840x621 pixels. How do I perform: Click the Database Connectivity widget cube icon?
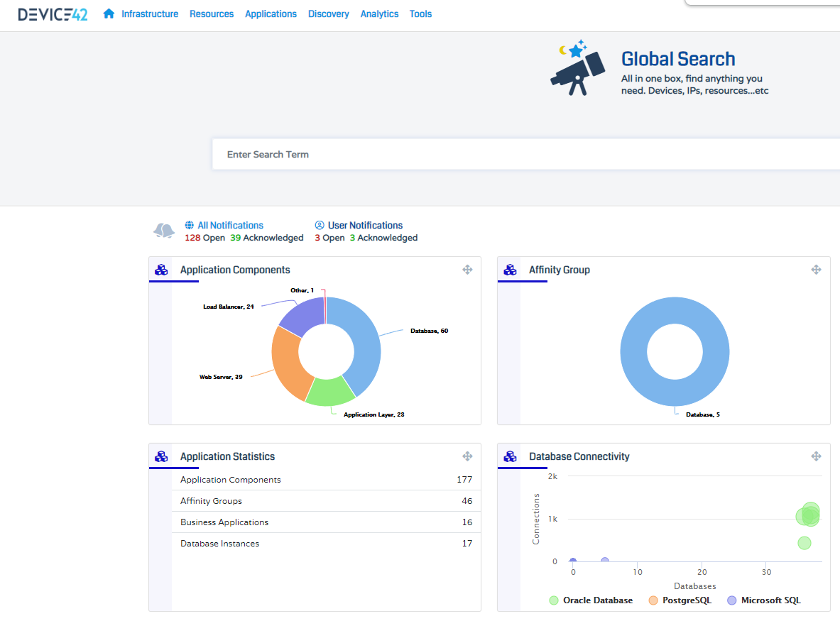(x=510, y=456)
